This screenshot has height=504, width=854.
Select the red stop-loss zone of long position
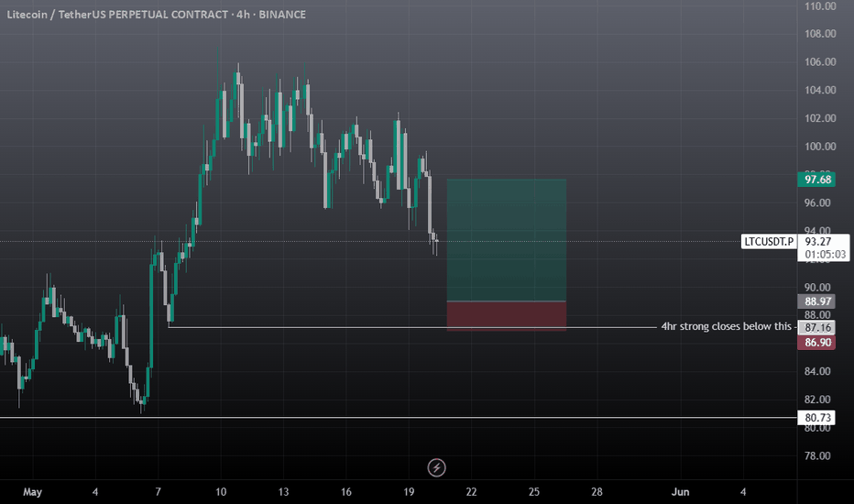[x=507, y=315]
